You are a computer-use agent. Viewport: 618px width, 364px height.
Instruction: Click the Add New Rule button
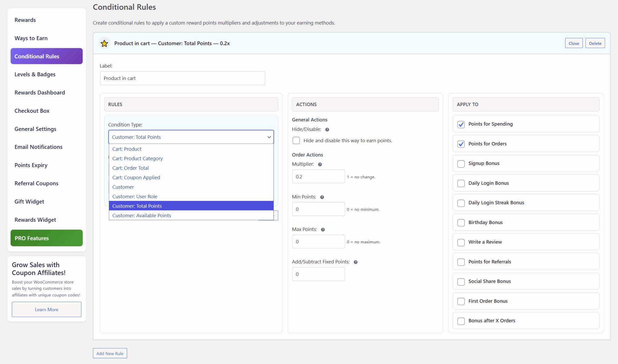(110, 353)
